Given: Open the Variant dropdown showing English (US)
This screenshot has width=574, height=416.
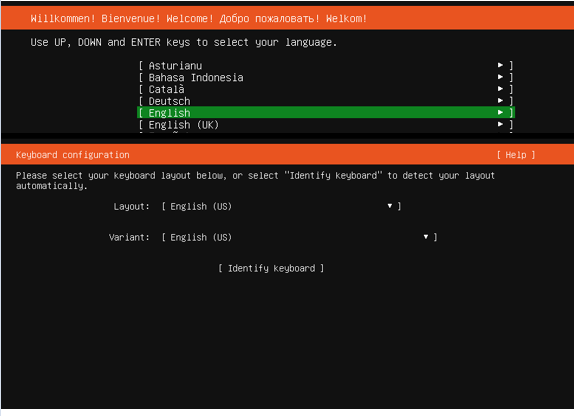Looking at the screenshot, I should point(299,237).
